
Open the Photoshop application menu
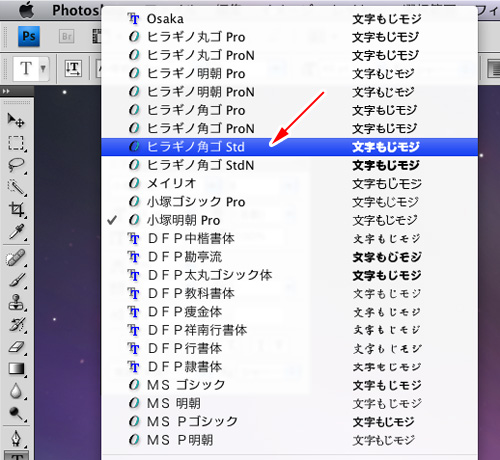(77, 10)
